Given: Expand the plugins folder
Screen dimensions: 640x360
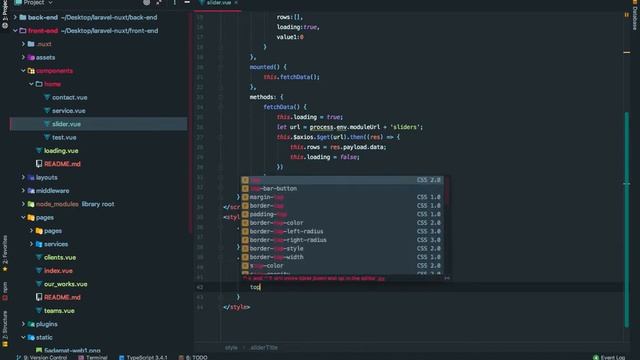Looking at the screenshot, I should 23,324.
